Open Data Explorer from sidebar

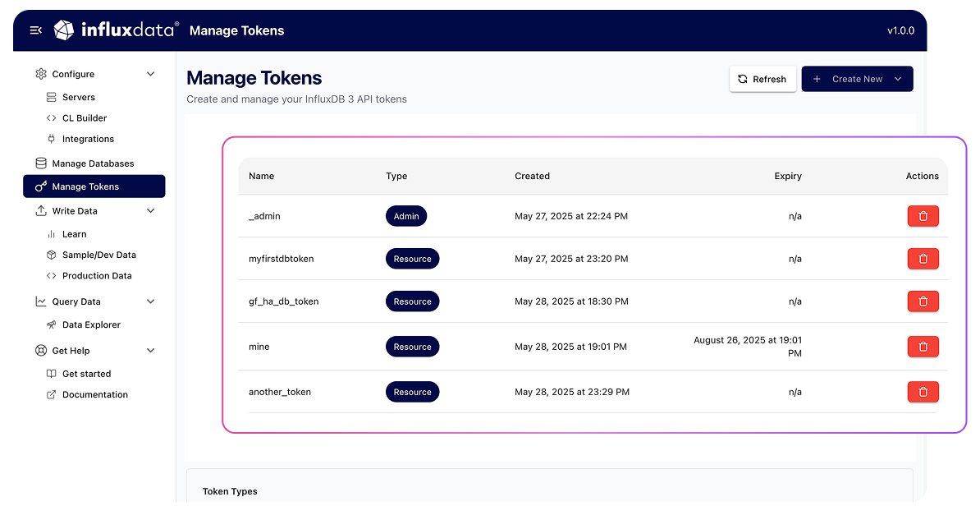91,324
